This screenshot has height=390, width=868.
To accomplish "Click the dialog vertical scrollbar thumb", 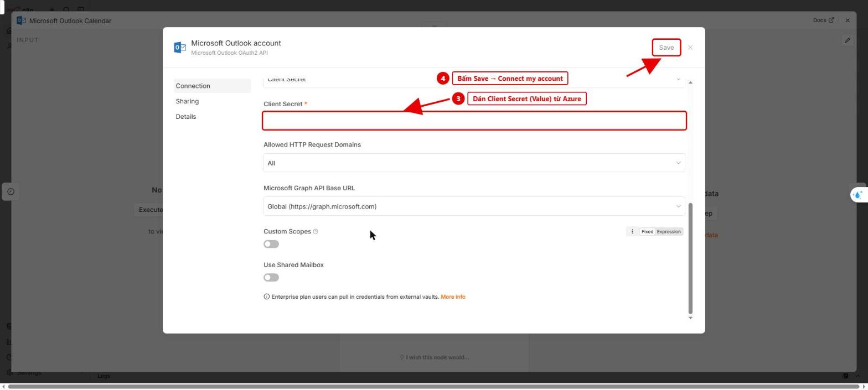I will 690,258.
